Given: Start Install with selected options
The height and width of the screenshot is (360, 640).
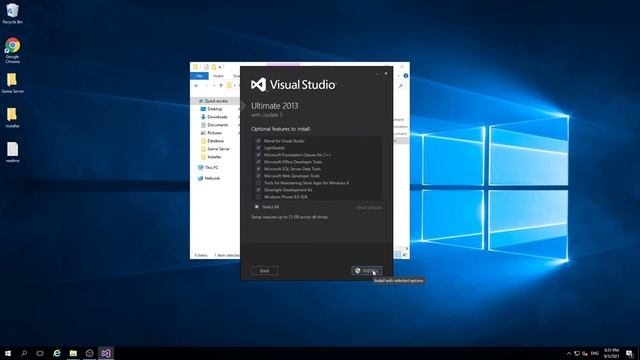Looking at the screenshot, I should click(367, 271).
